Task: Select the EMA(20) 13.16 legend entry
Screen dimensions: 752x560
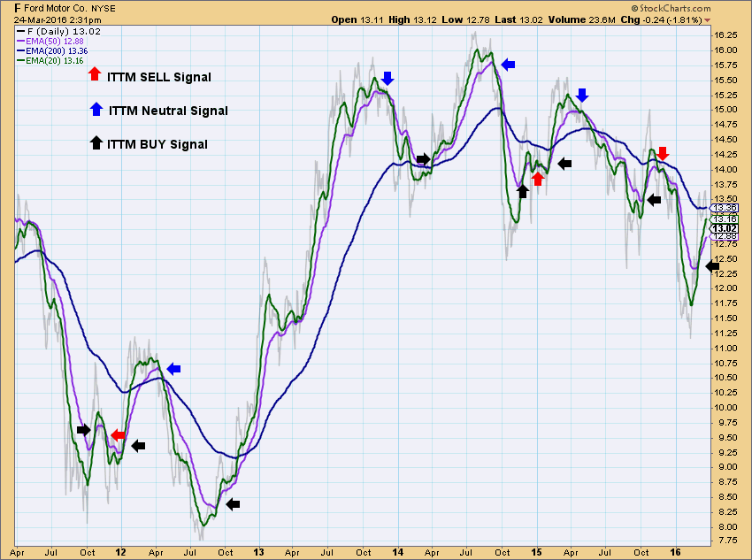Action: coord(50,61)
